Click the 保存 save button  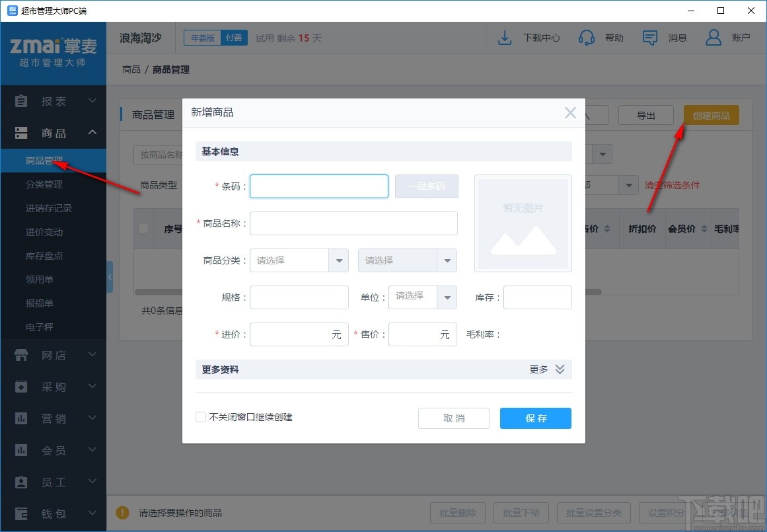point(535,418)
